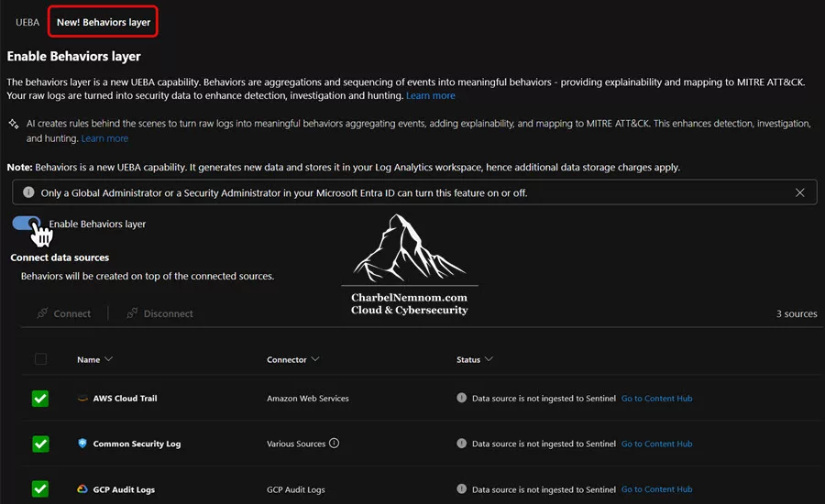Image resolution: width=825 pixels, height=504 pixels.
Task: Click the Enable Behaviors layer page heading
Action: click(73, 56)
